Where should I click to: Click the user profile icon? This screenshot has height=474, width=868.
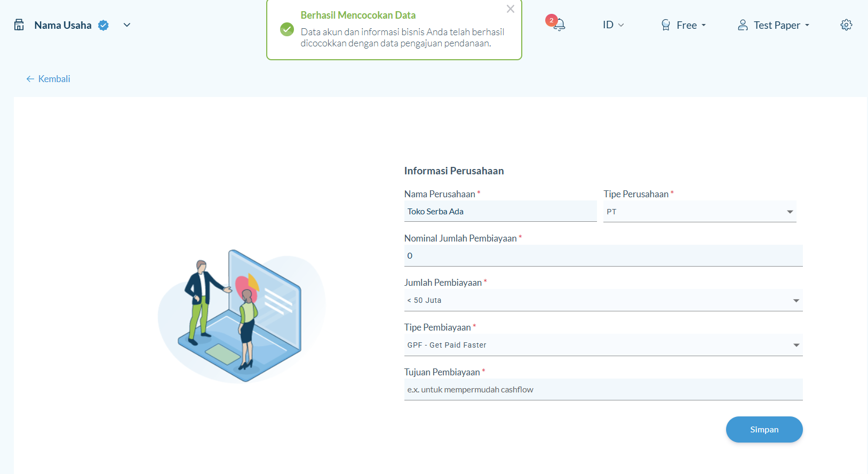pyautogui.click(x=743, y=25)
